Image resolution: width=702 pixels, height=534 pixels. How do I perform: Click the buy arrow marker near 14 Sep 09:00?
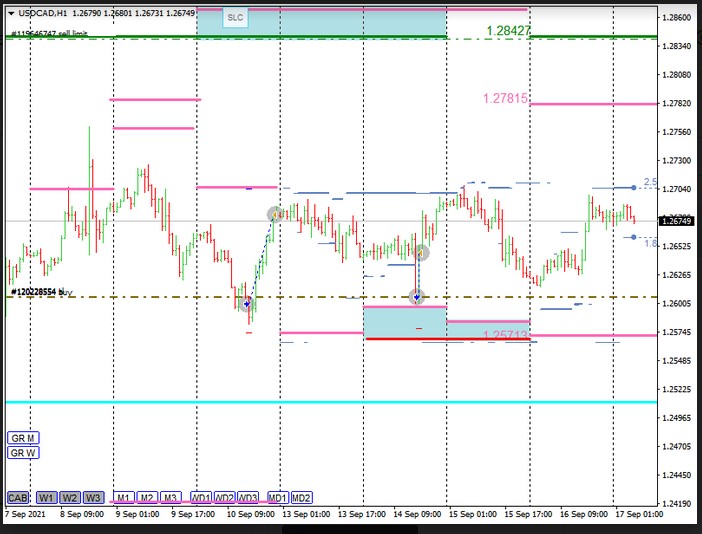(x=416, y=297)
